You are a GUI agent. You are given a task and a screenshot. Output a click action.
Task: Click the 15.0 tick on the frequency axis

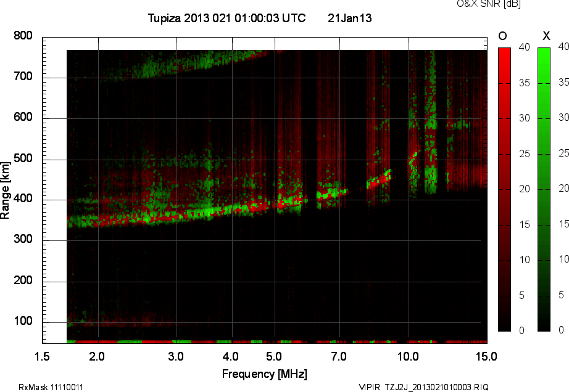coord(487,356)
